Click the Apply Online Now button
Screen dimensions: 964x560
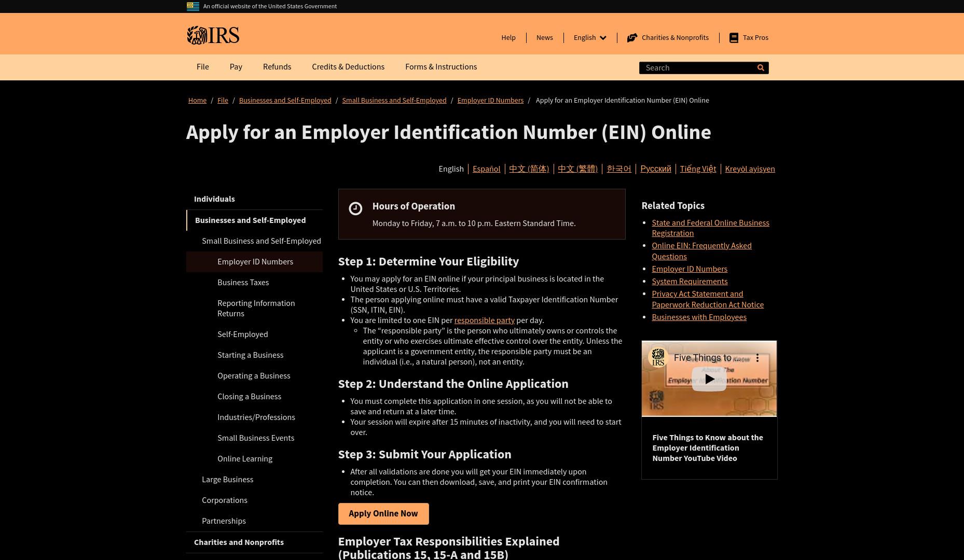pos(383,514)
